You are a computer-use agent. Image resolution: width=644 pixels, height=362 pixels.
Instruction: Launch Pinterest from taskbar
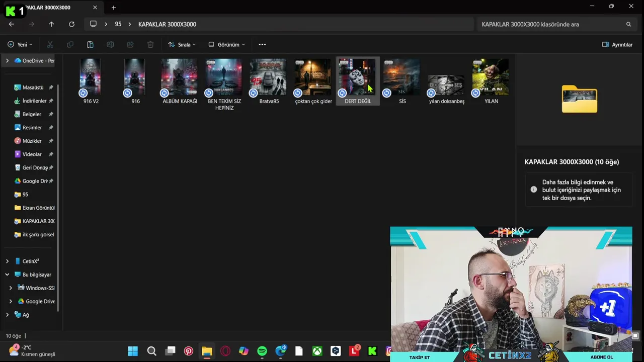(x=189, y=351)
